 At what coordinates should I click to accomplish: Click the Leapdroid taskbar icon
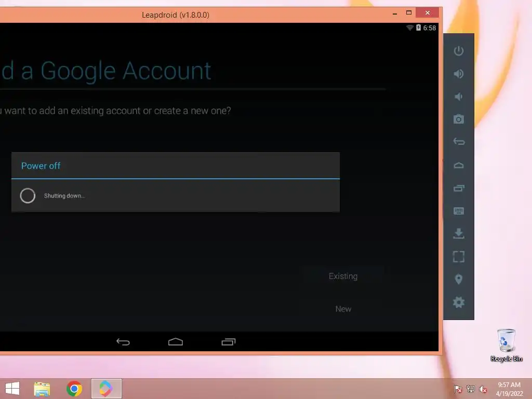106,389
